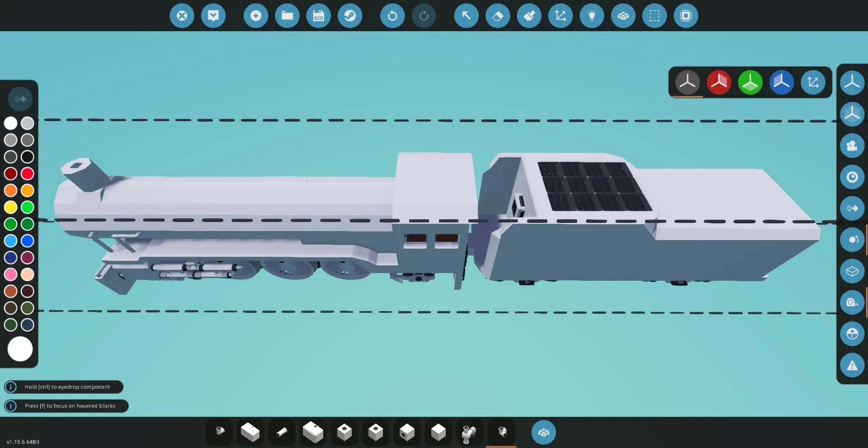Open the Steam Workshop upload icon
Viewport: 868px width, 448px height.
click(x=349, y=16)
